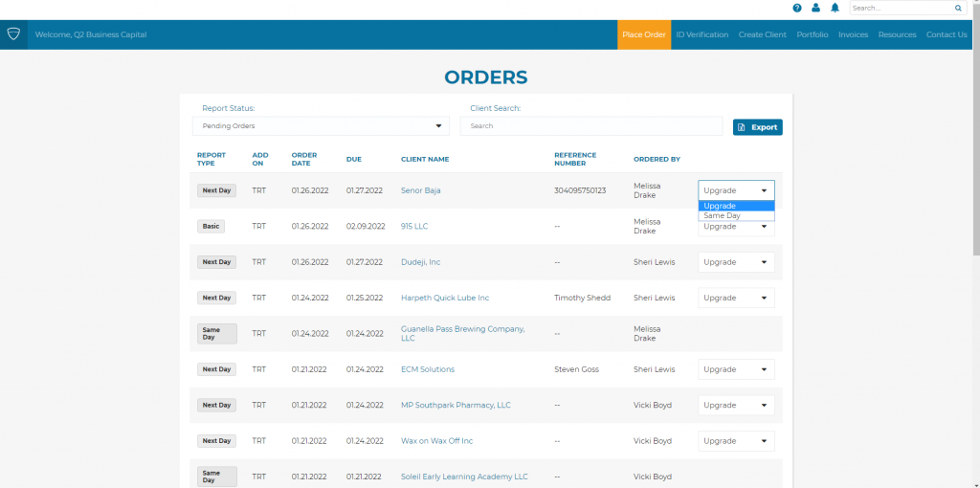Click the shield logo icon

13,34
